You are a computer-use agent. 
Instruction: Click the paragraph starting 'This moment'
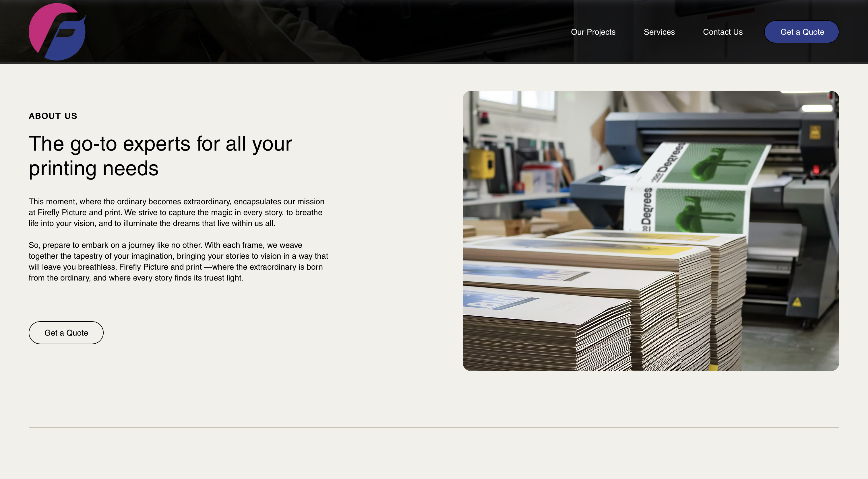(x=177, y=213)
